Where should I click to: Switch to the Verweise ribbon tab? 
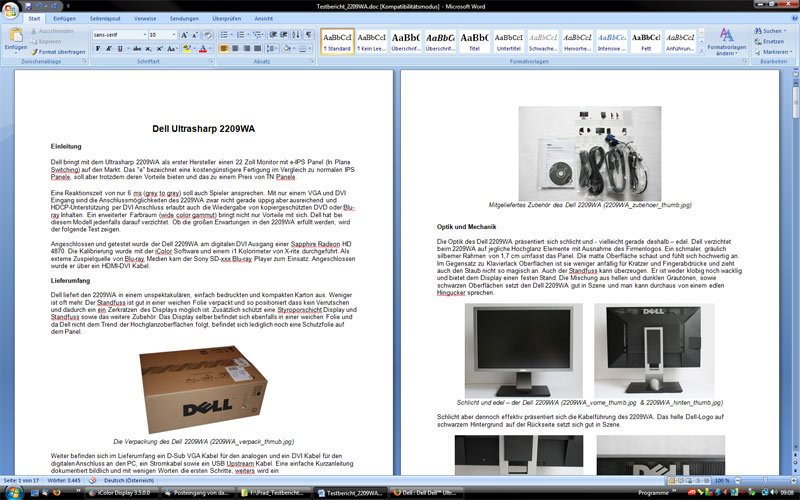145,18
